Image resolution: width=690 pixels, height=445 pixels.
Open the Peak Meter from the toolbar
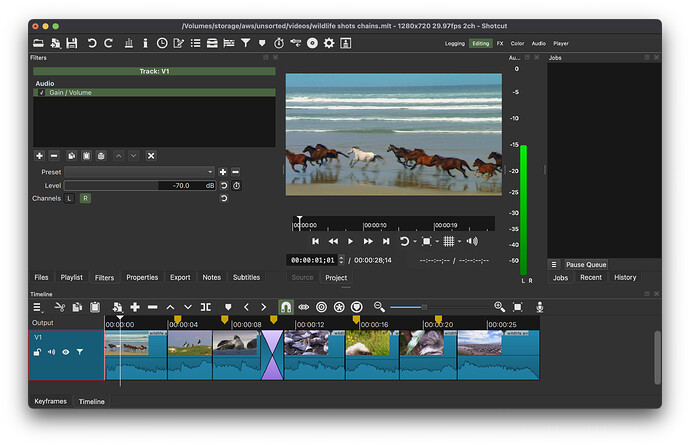128,43
